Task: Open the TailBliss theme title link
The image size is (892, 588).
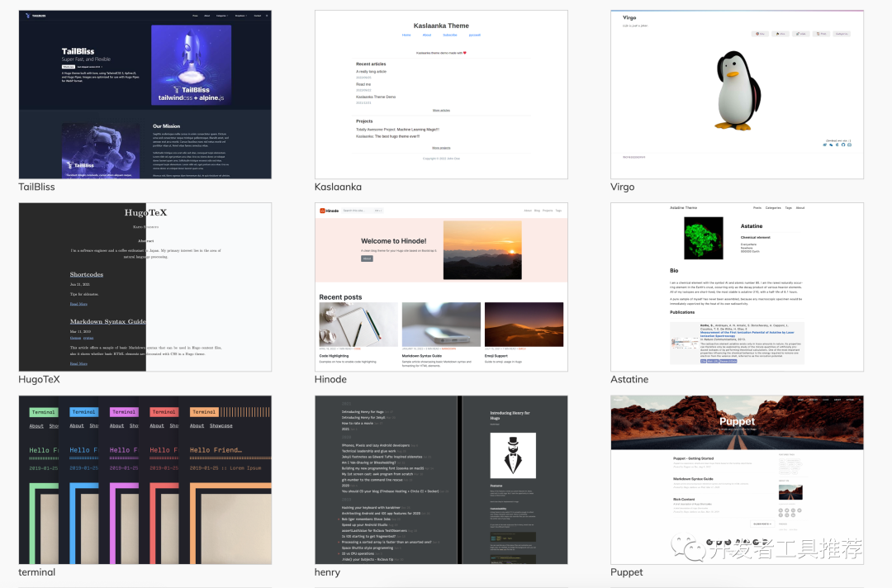Action: (x=36, y=187)
